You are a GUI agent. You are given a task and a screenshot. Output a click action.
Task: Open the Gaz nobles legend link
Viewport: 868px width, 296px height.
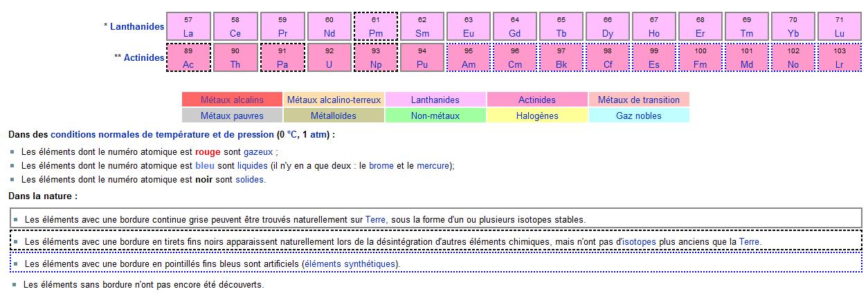click(x=639, y=115)
